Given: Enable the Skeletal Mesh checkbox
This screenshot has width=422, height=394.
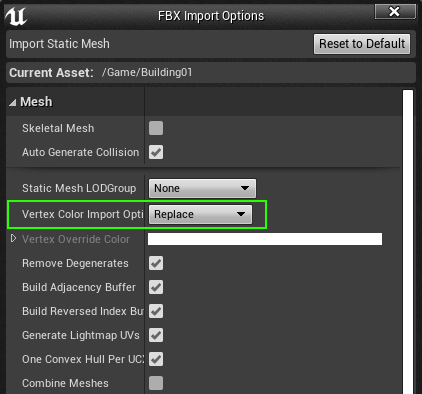Looking at the screenshot, I should tap(156, 128).
